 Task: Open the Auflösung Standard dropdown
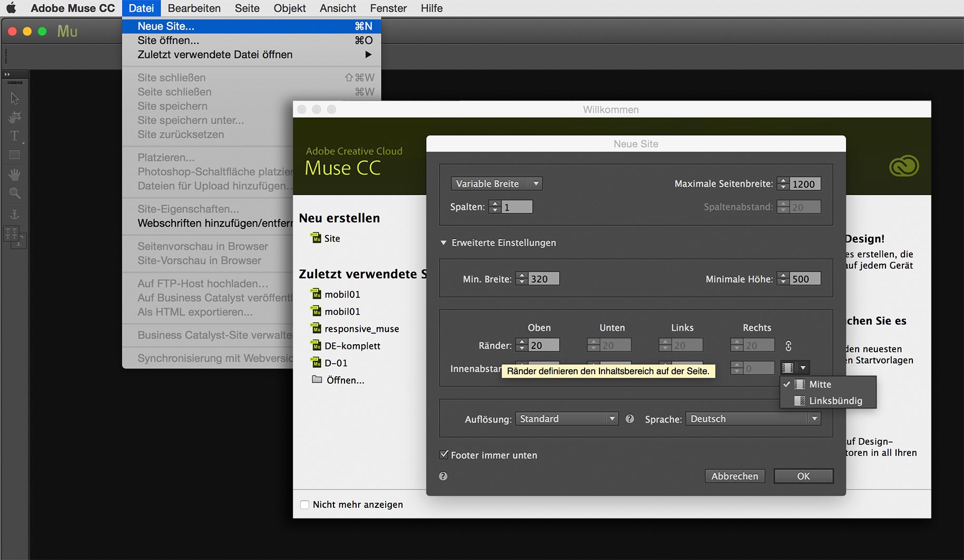click(566, 419)
